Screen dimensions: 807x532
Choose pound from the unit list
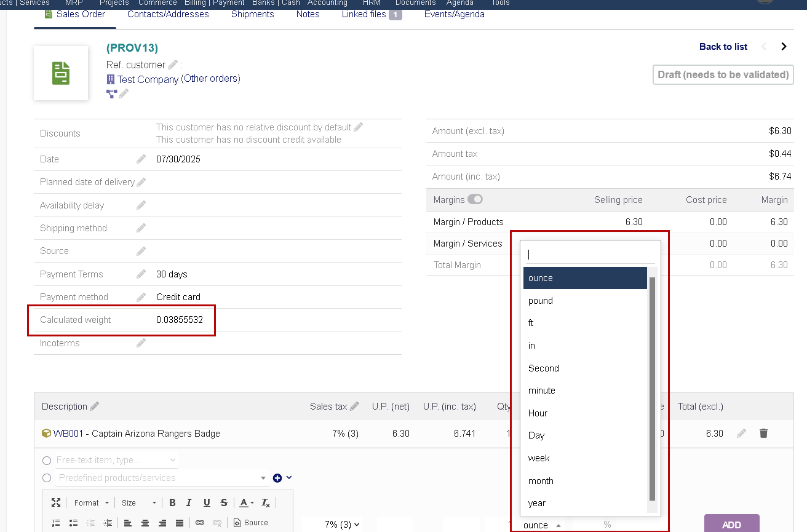540,301
